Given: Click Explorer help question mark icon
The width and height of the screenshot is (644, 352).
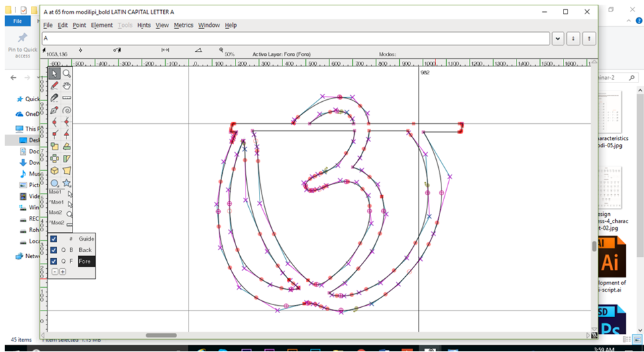Looking at the screenshot, I should coord(639,21).
